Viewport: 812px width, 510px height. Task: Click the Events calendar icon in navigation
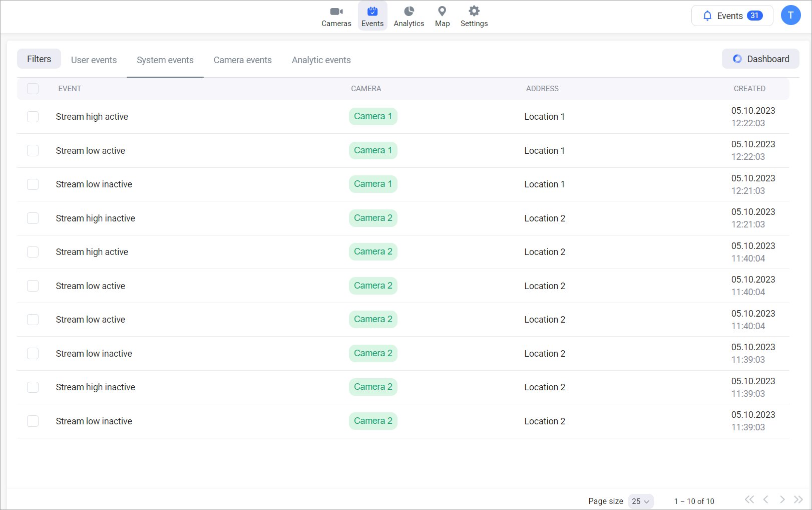point(372,12)
